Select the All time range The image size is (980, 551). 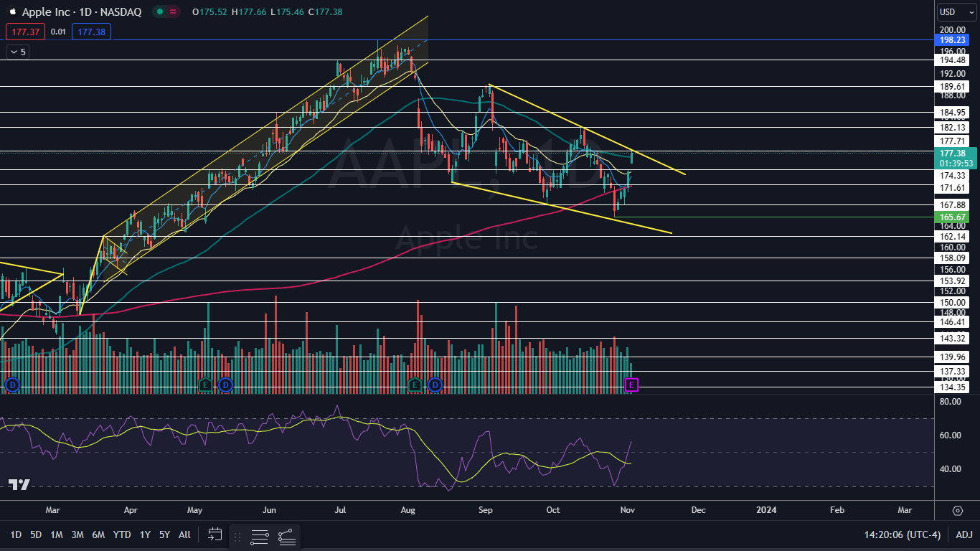tap(184, 534)
